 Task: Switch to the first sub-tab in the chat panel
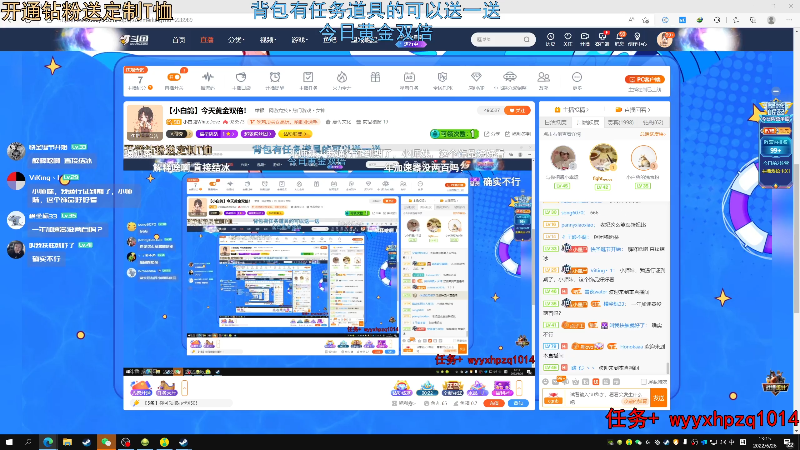(556, 122)
